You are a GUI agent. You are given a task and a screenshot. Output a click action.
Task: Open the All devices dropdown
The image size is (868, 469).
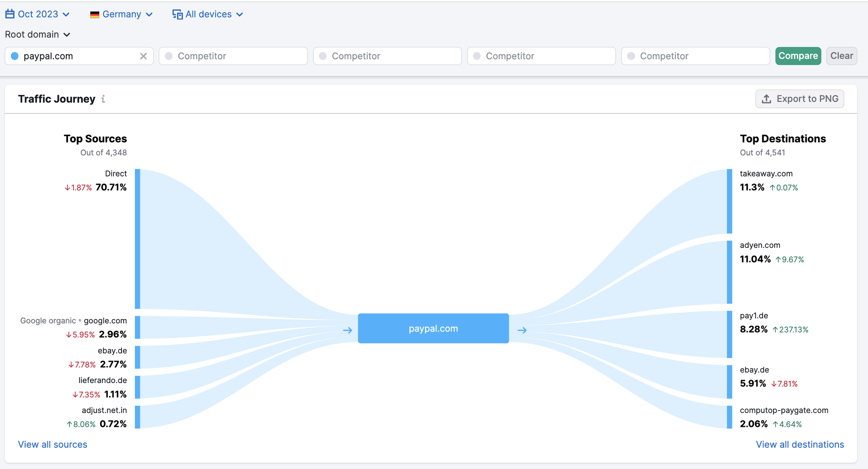tap(208, 14)
